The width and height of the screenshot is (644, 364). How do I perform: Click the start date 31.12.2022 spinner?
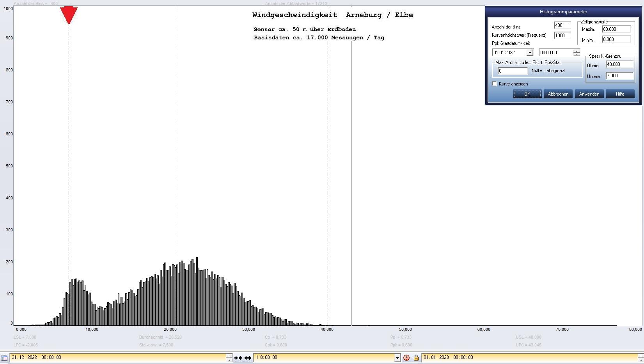click(x=229, y=358)
